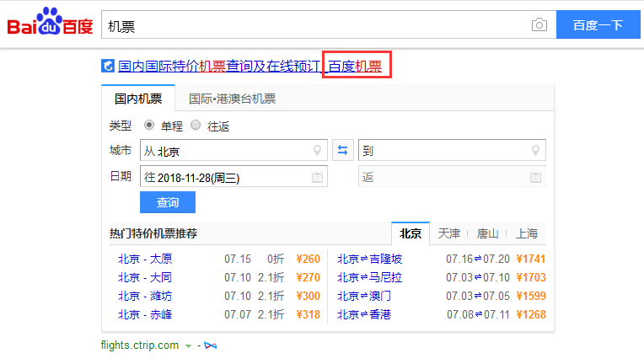Click price ¥300 for 潍坊

pyautogui.click(x=308, y=296)
